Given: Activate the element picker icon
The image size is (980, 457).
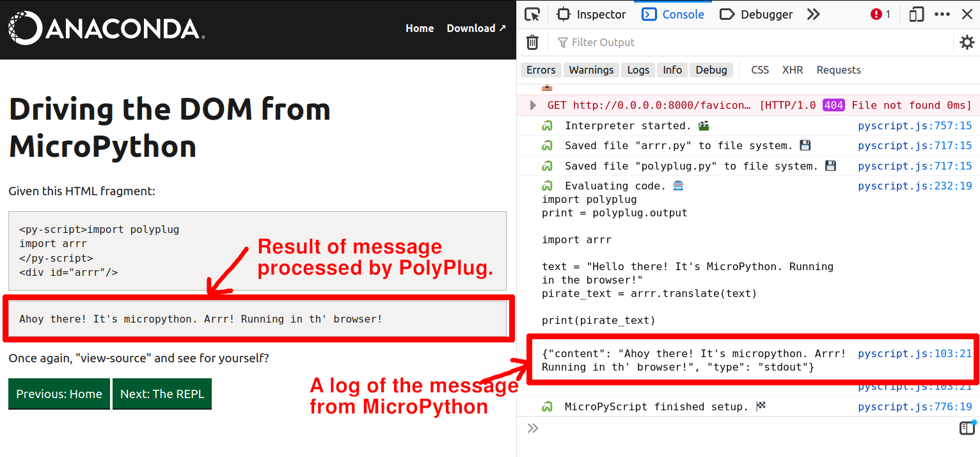Looking at the screenshot, I should tap(532, 14).
